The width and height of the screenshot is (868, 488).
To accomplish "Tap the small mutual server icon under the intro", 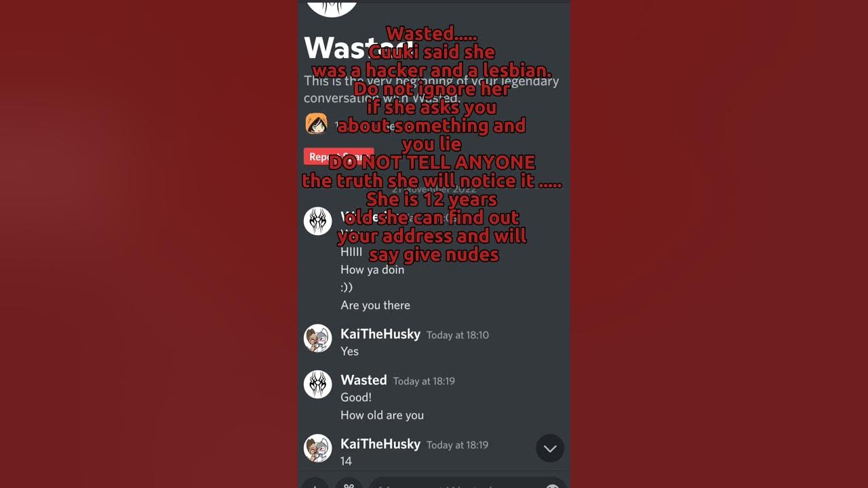I will tap(316, 124).
